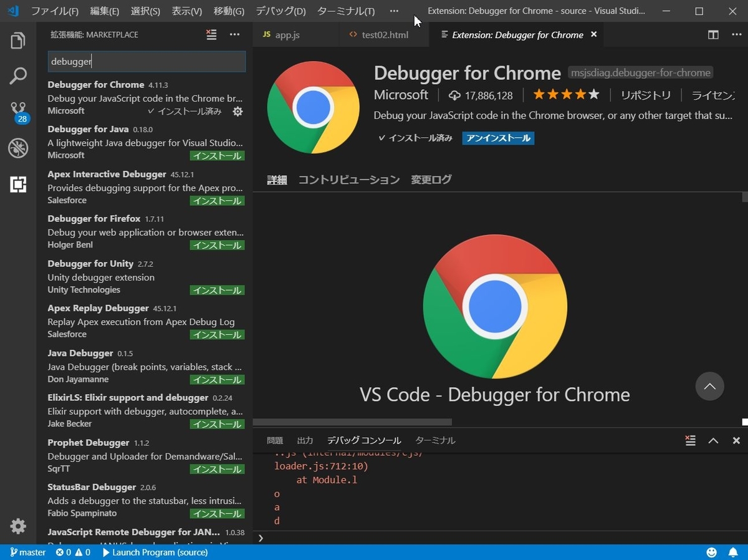Open the Search view in activity bar
The width and height of the screenshot is (748, 560).
click(x=18, y=77)
